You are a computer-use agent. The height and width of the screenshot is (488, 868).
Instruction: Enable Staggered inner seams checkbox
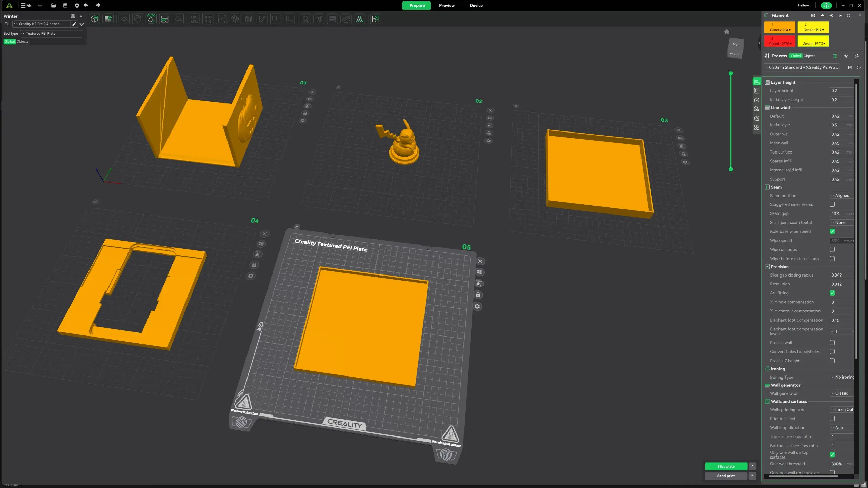click(x=832, y=204)
